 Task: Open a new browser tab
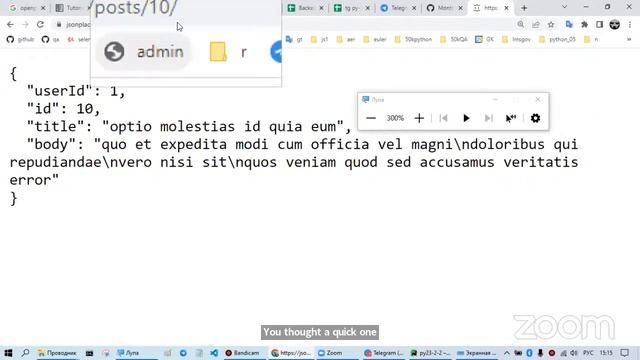(x=524, y=8)
